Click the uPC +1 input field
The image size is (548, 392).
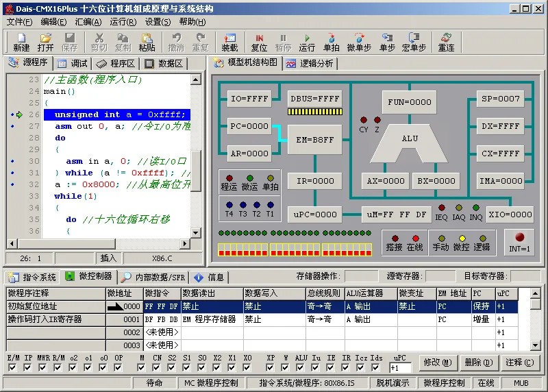[x=401, y=368]
